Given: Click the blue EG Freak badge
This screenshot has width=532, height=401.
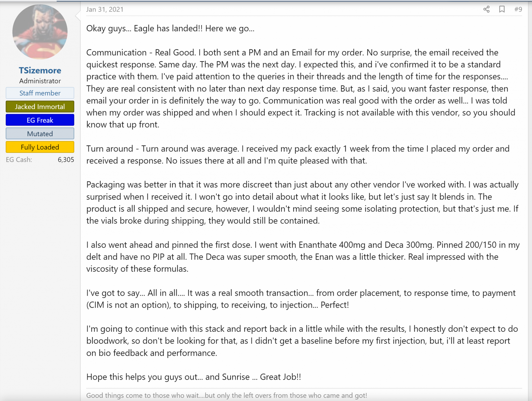Looking at the screenshot, I should click(40, 120).
